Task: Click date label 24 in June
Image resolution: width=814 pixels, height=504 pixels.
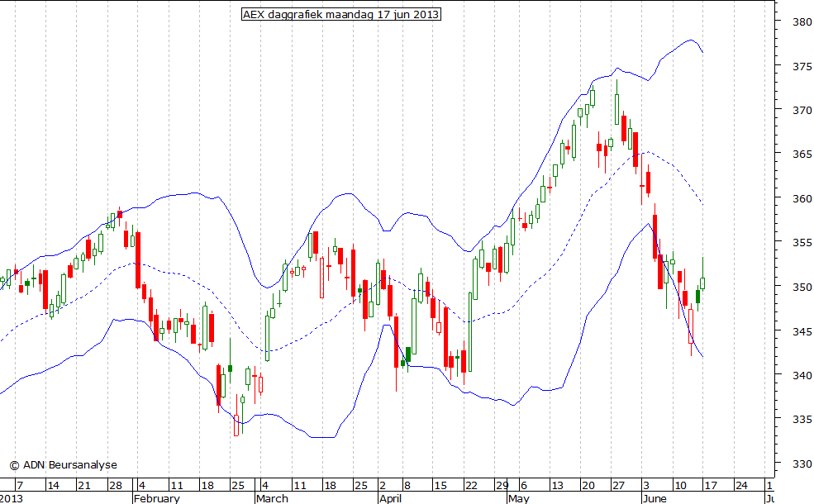Action: pyautogui.click(x=741, y=486)
